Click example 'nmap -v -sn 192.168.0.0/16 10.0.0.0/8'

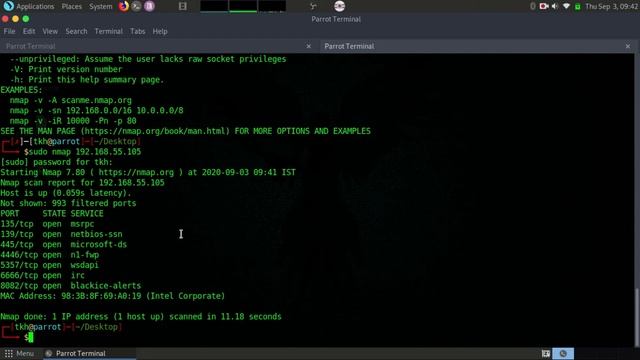tap(97, 111)
